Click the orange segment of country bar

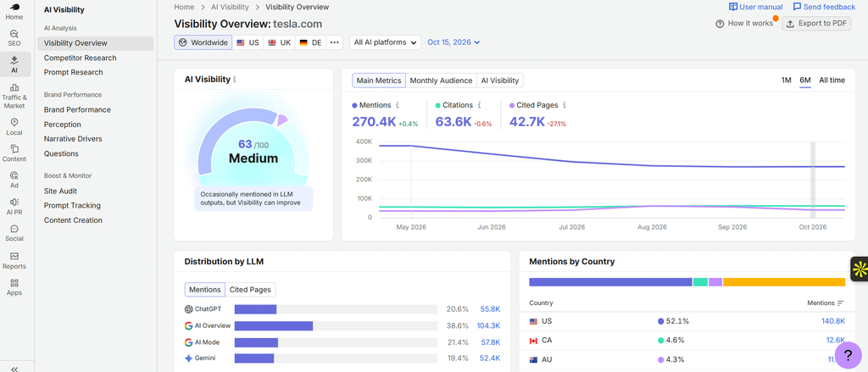(x=784, y=282)
